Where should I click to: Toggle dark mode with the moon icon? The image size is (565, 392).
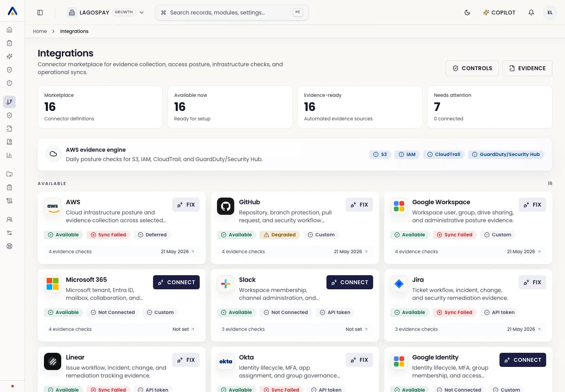tap(467, 13)
